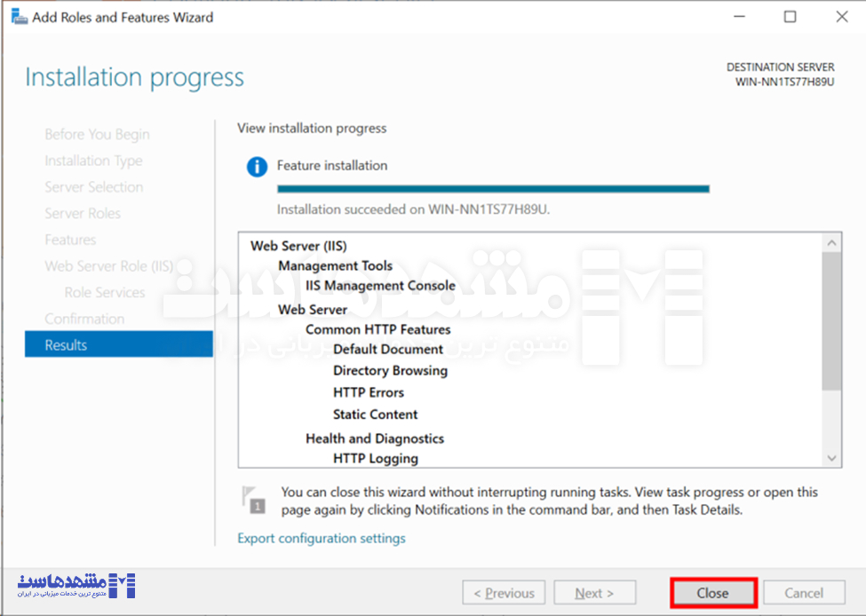Viewport: 866px width, 616px height.
Task: Click the Health and Diagnostics entry
Action: (x=375, y=438)
